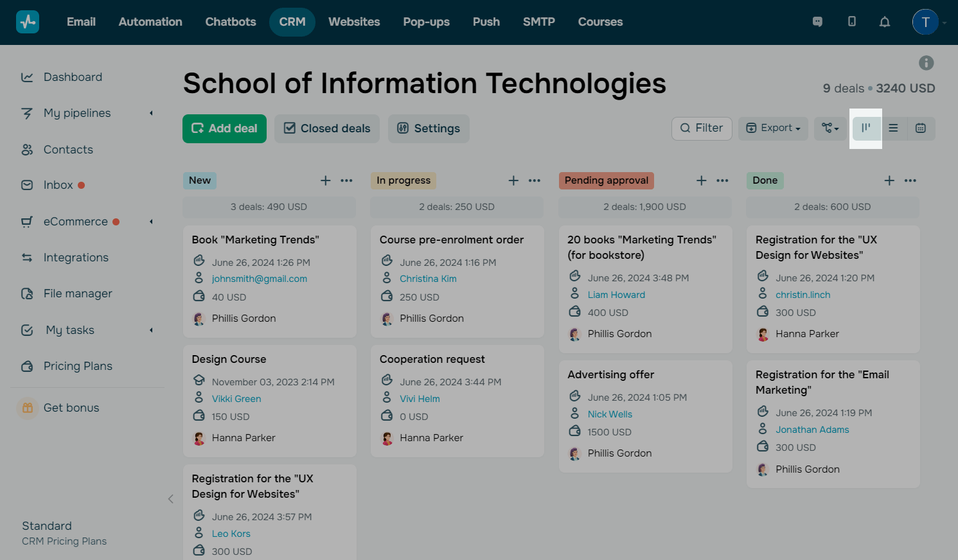Expand the eCommerce sidebar section
The width and height of the screenshot is (958, 560).
point(152,222)
